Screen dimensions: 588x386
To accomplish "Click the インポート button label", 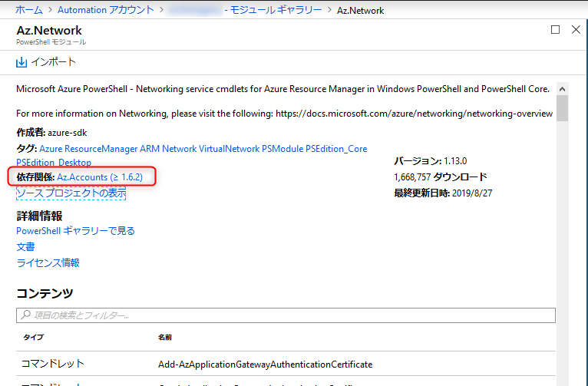I will click(54, 62).
